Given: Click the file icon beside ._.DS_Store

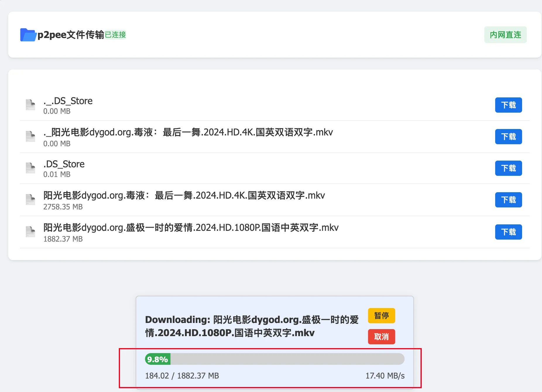Looking at the screenshot, I should 30,105.
